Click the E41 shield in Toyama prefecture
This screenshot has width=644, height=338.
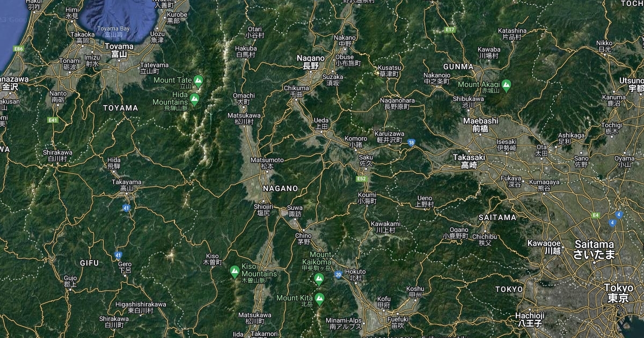coord(52,120)
